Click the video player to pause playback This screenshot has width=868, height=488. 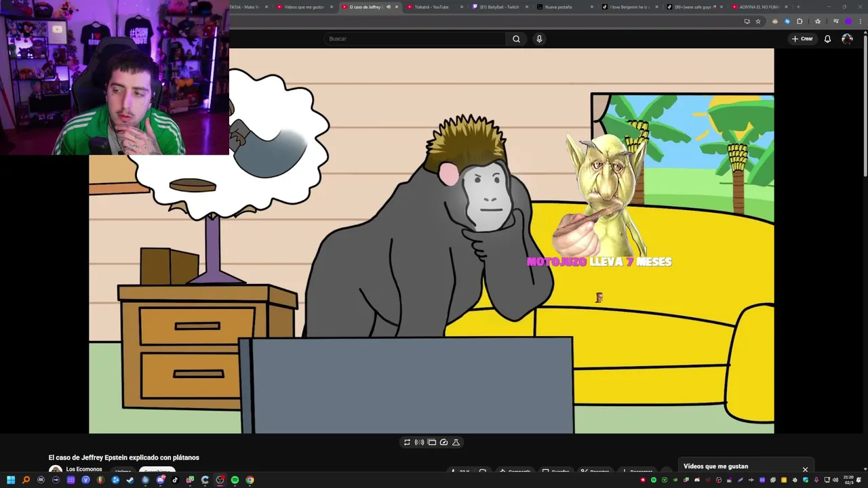(x=431, y=241)
